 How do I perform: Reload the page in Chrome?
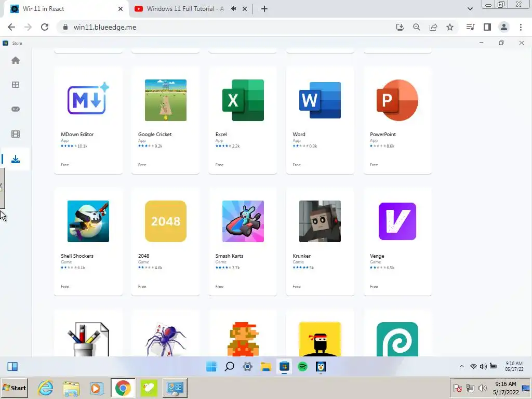click(x=45, y=27)
